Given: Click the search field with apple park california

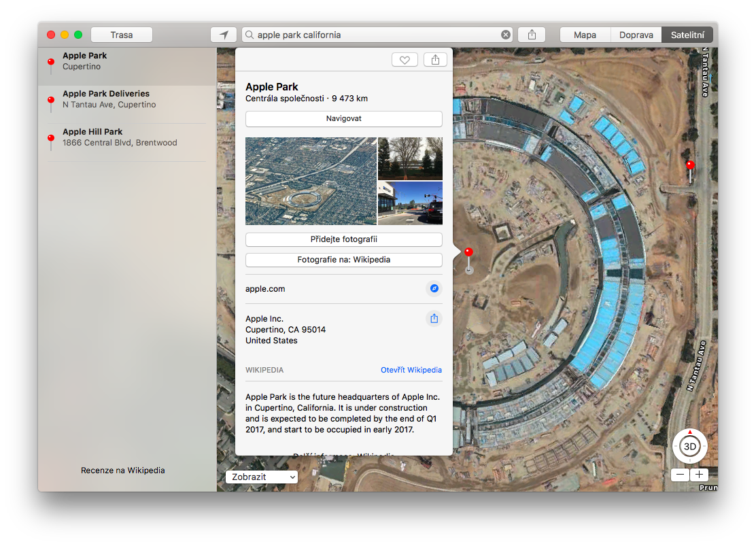Looking at the screenshot, I should pyautogui.click(x=377, y=35).
